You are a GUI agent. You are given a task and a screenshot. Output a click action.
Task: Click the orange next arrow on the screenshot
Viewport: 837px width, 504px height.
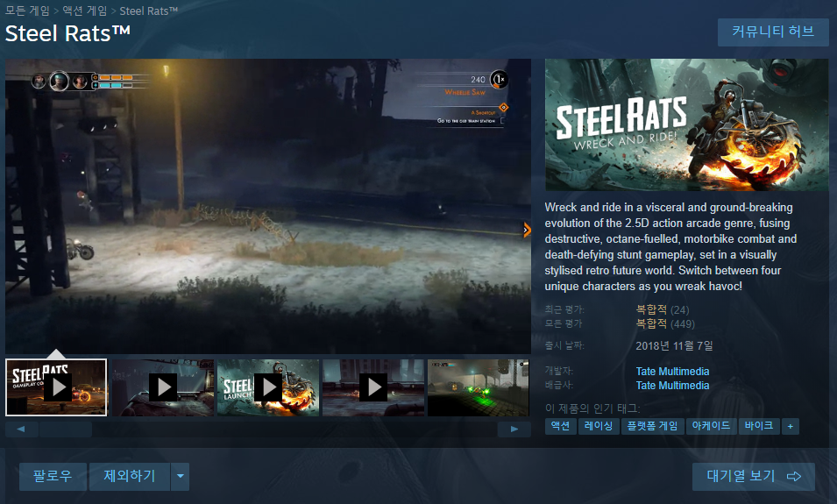[527, 231]
